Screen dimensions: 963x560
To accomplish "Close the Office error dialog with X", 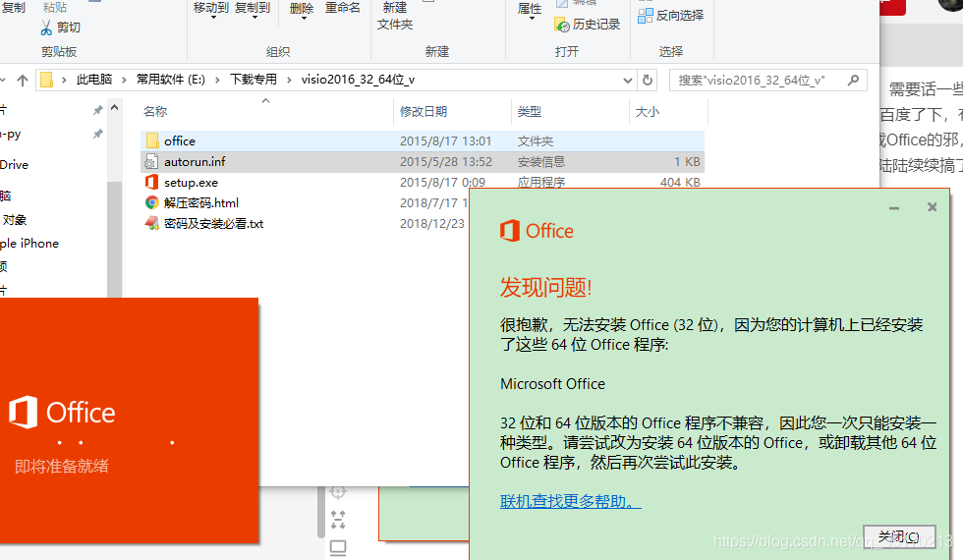I will point(932,207).
